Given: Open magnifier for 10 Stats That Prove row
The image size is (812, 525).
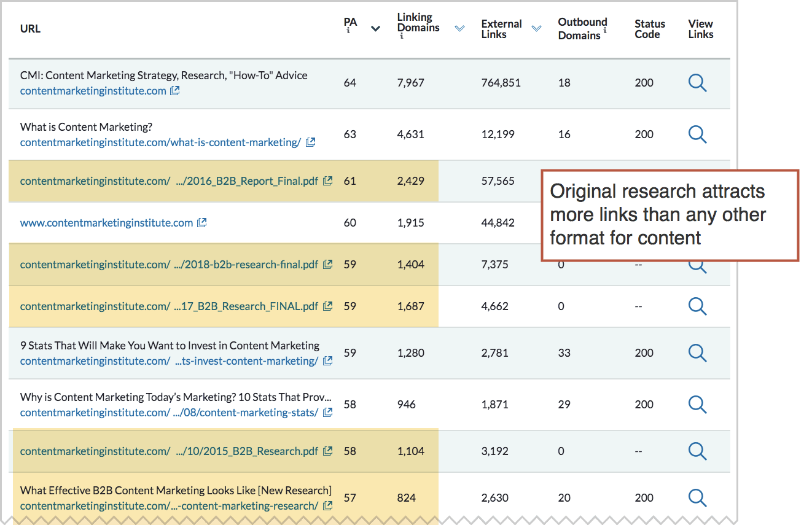Looking at the screenshot, I should [698, 405].
